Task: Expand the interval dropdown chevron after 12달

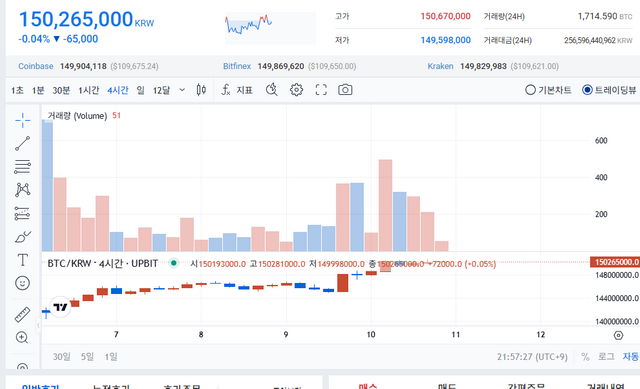Action: tap(182, 90)
